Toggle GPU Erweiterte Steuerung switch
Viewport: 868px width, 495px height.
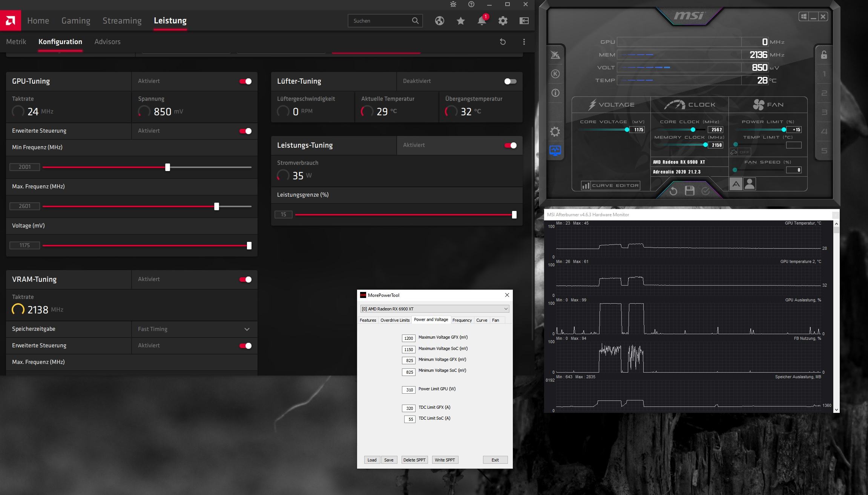(x=245, y=131)
